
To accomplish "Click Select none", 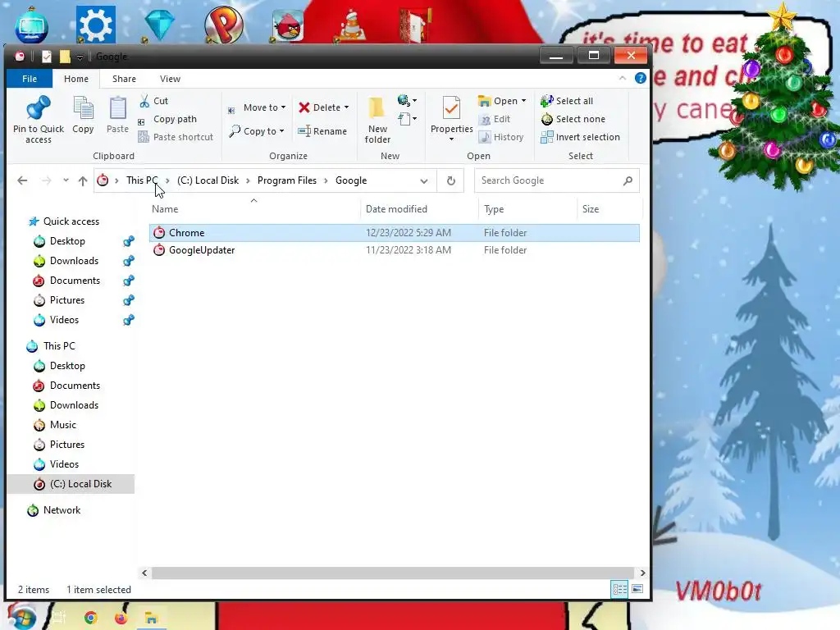I will click(x=573, y=119).
